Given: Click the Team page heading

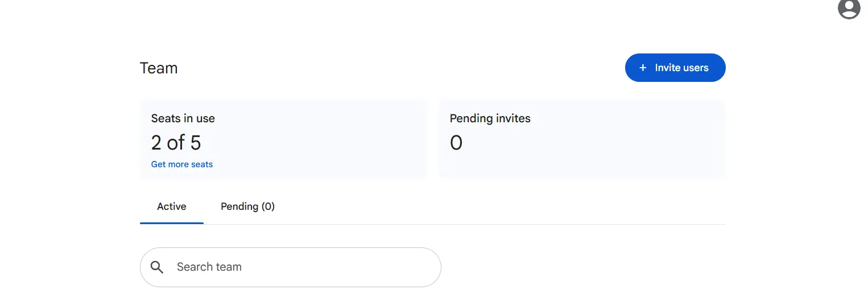Looking at the screenshot, I should 159,68.
